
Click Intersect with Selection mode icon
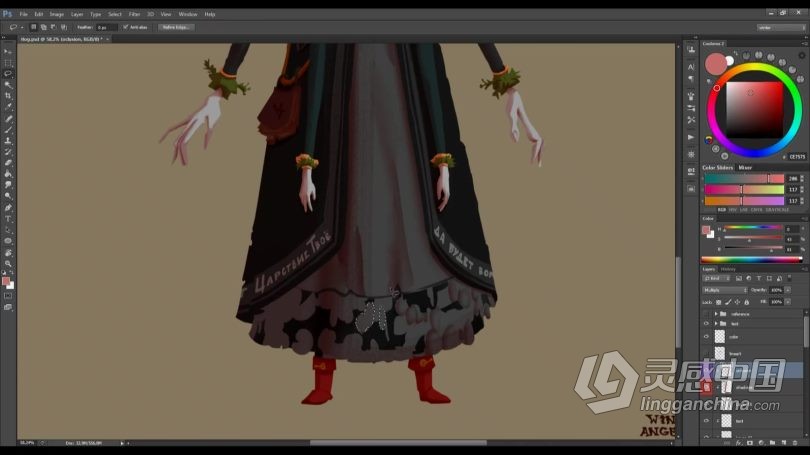pyautogui.click(x=64, y=27)
